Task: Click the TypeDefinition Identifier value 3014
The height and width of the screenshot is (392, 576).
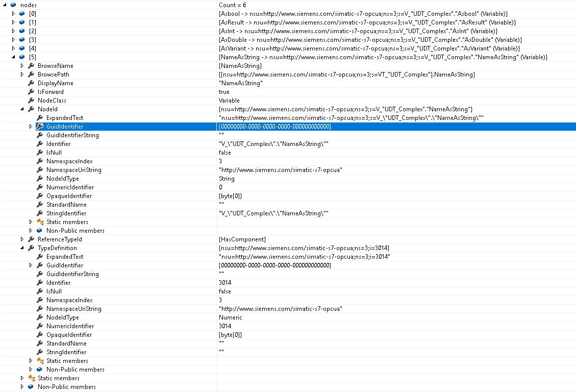Action: click(x=225, y=283)
